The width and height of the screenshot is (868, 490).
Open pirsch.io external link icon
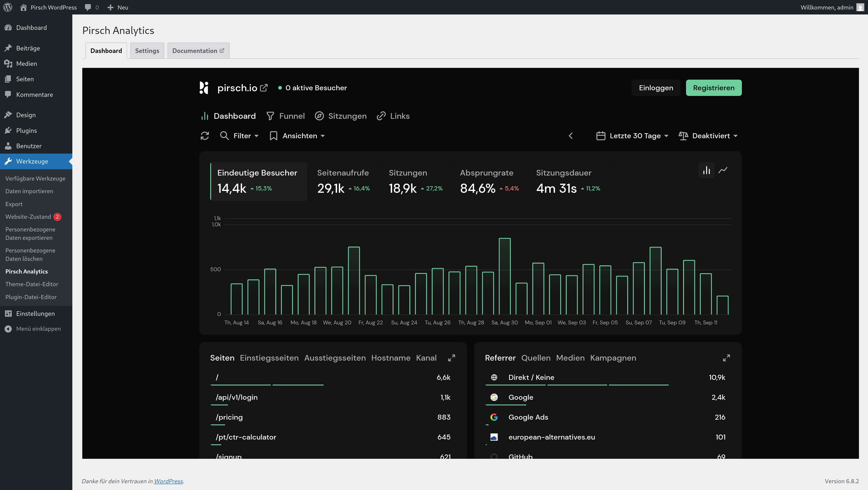(x=264, y=88)
